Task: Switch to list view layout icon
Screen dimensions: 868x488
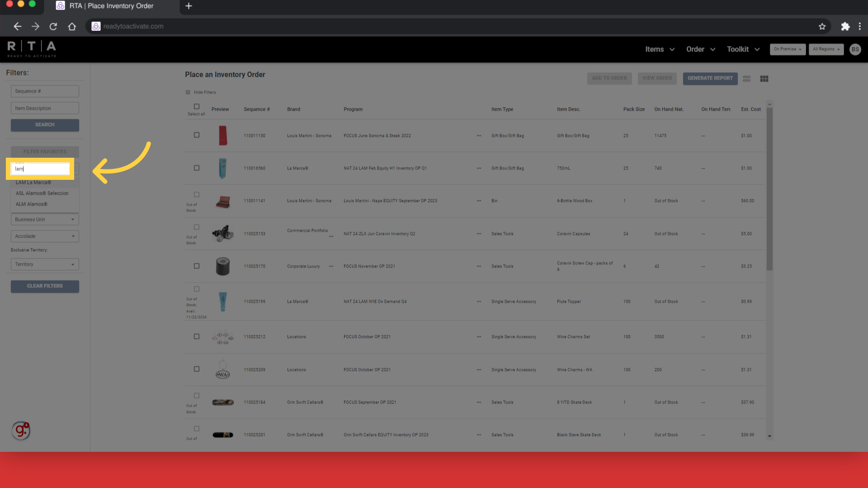Action: tap(746, 79)
